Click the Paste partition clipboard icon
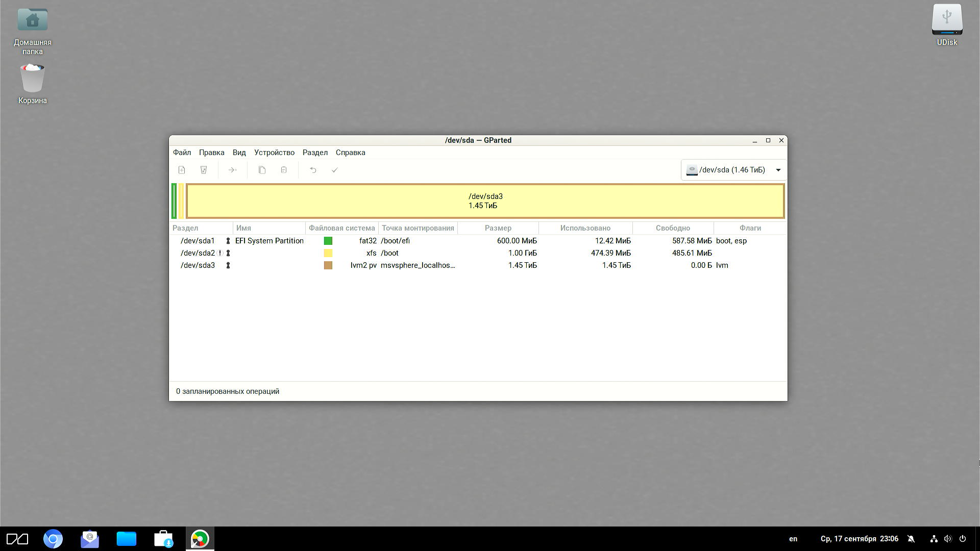 [x=284, y=170]
